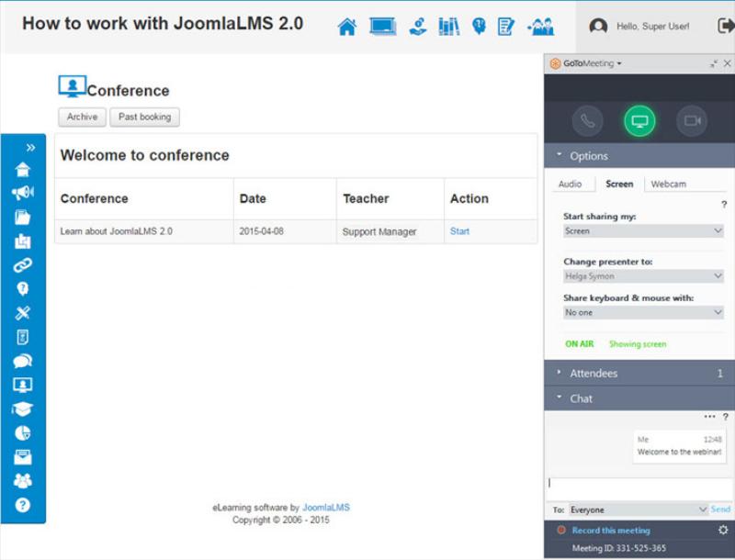Click the Super User avatar icon

click(x=598, y=27)
